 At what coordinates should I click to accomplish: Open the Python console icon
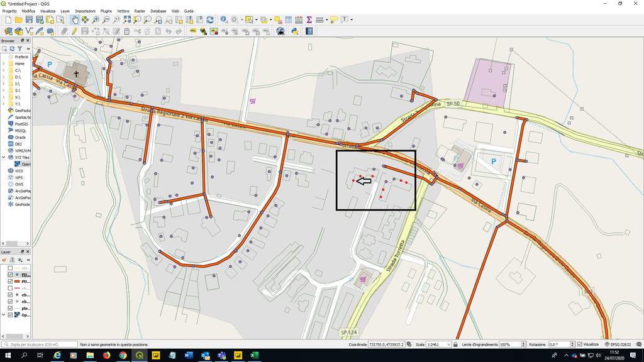pyautogui.click(x=294, y=31)
